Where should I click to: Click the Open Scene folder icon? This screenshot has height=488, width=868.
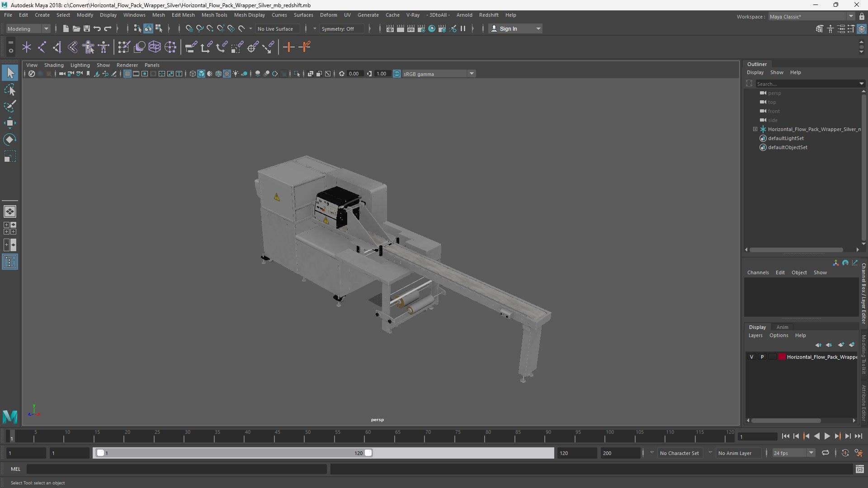tap(76, 28)
